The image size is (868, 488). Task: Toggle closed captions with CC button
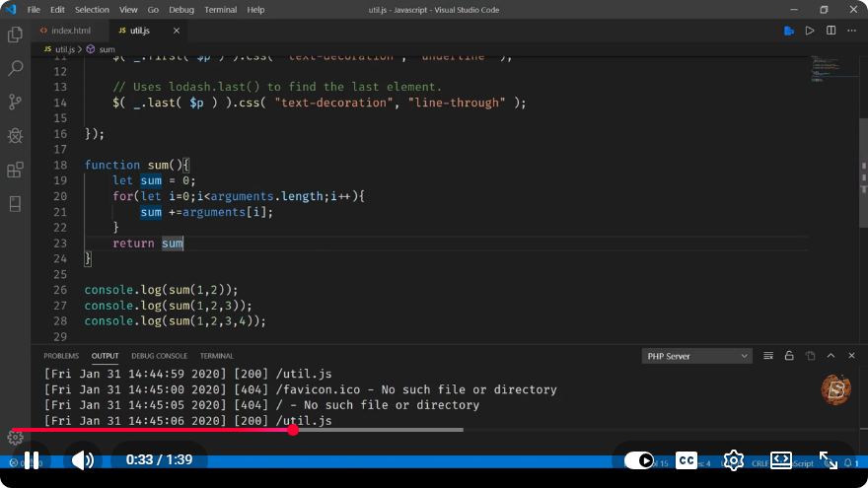click(687, 460)
